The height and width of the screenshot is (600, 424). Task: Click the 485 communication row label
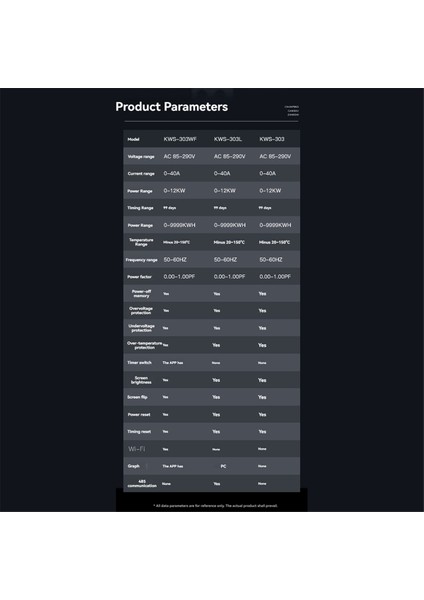pyautogui.click(x=142, y=484)
